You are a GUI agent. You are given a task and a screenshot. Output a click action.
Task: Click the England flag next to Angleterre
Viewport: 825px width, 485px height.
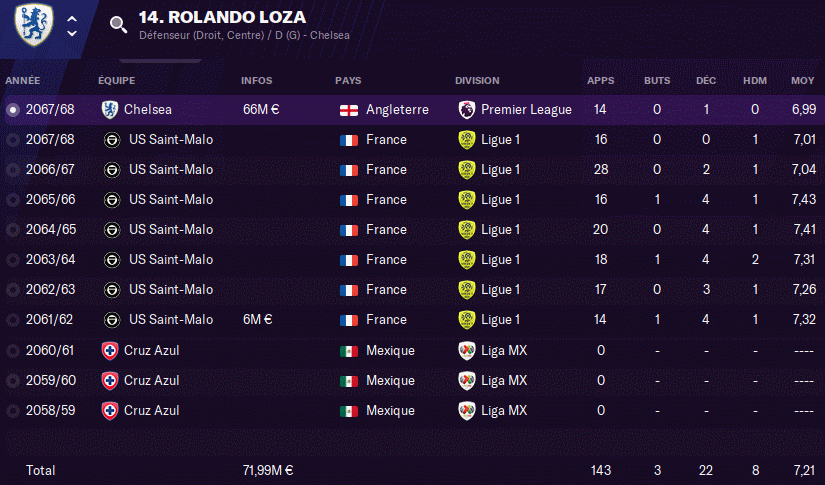349,110
